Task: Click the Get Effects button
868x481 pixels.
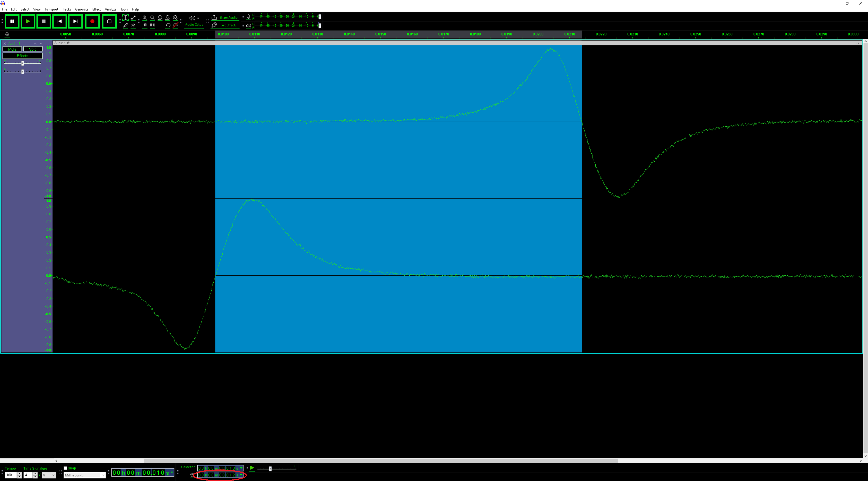Action: [225, 25]
